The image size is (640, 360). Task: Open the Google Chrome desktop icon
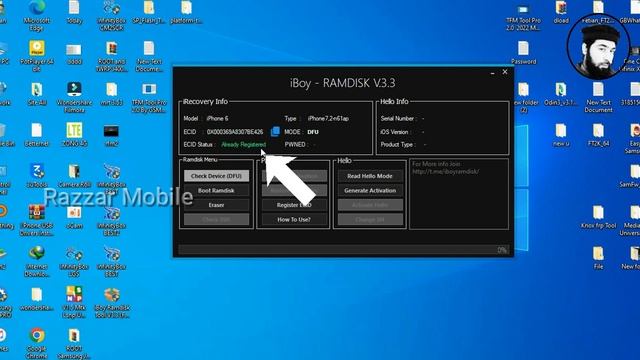coord(37,343)
